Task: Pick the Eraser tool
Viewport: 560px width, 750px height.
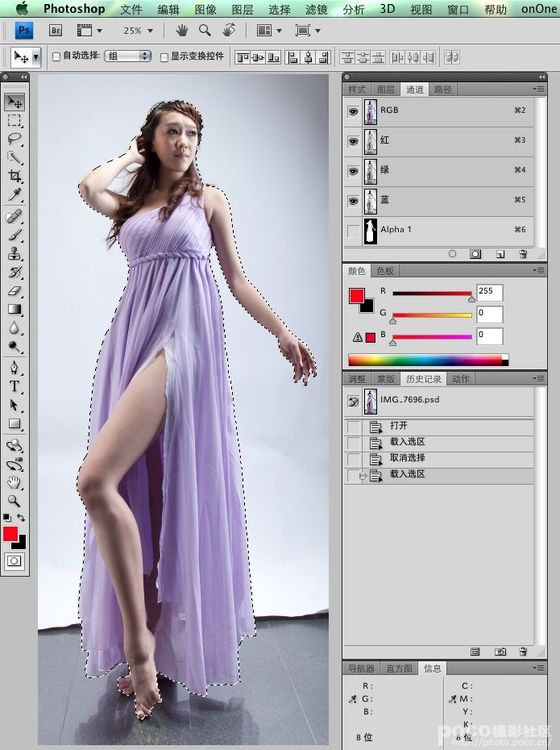Action: (x=15, y=291)
